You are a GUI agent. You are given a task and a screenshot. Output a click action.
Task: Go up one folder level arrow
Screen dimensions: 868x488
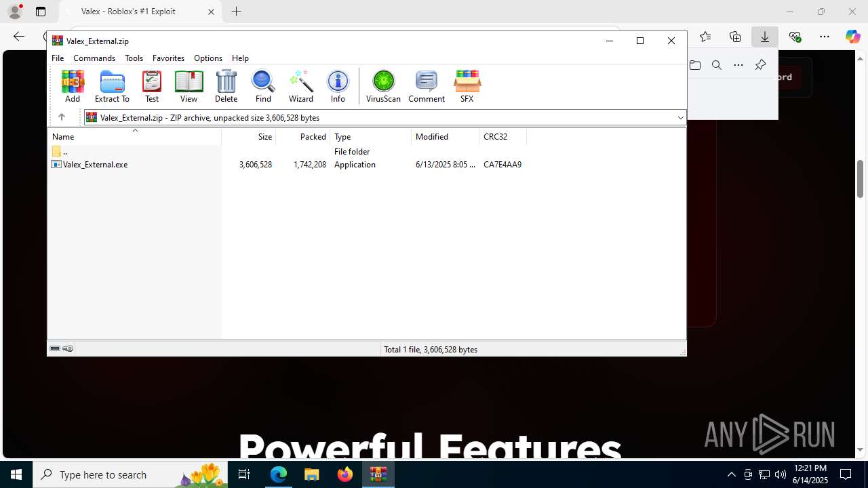[61, 117]
